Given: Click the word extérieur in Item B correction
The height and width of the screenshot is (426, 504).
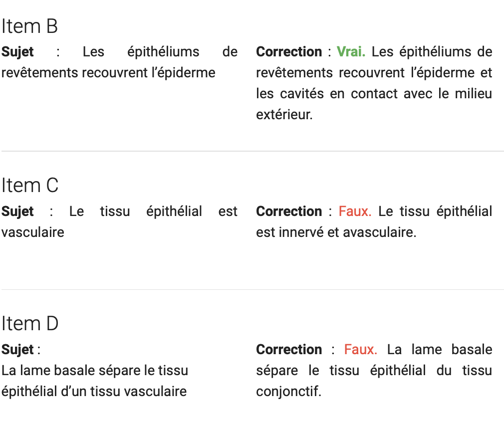Looking at the screenshot, I should point(284,115).
